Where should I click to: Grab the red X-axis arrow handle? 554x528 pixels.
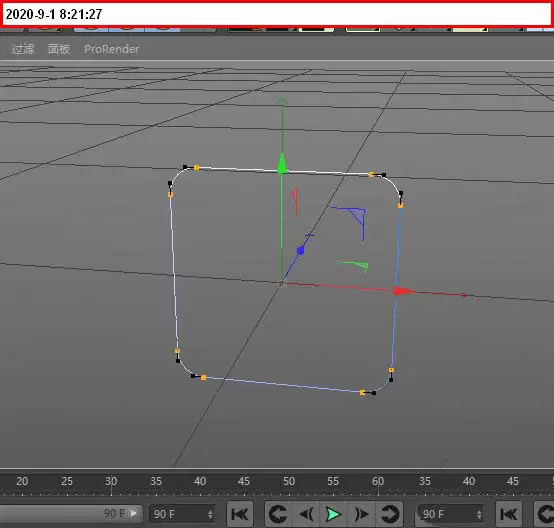coord(403,291)
